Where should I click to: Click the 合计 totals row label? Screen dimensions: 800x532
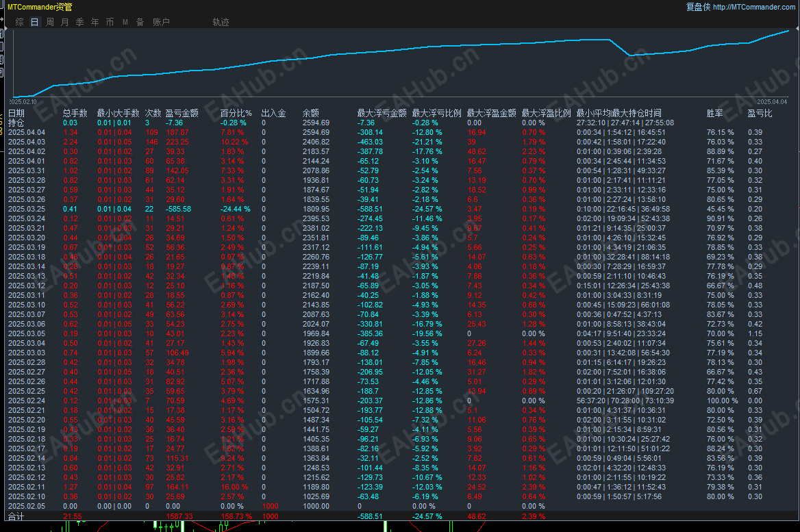[16, 516]
